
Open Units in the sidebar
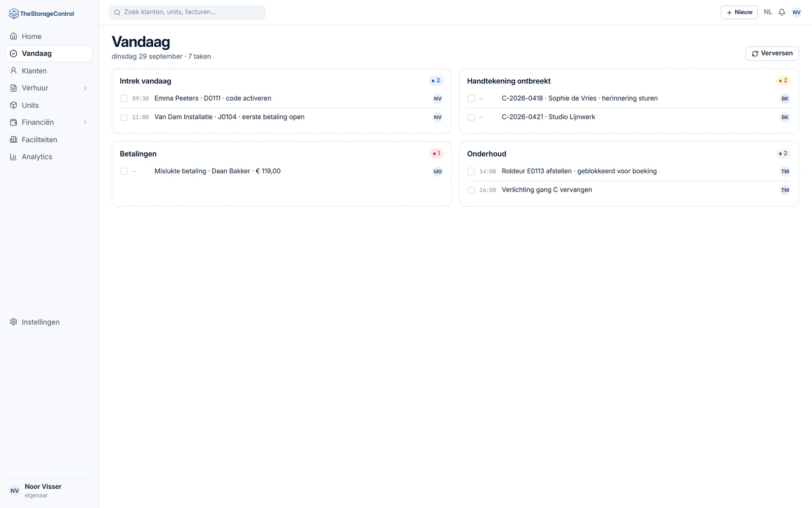[49, 105]
